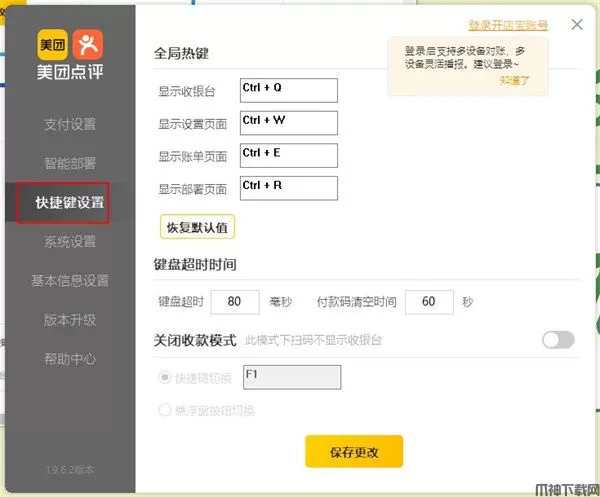Select the 悬浮窗按钮切换 radio option
The image size is (600, 497).
166,409
